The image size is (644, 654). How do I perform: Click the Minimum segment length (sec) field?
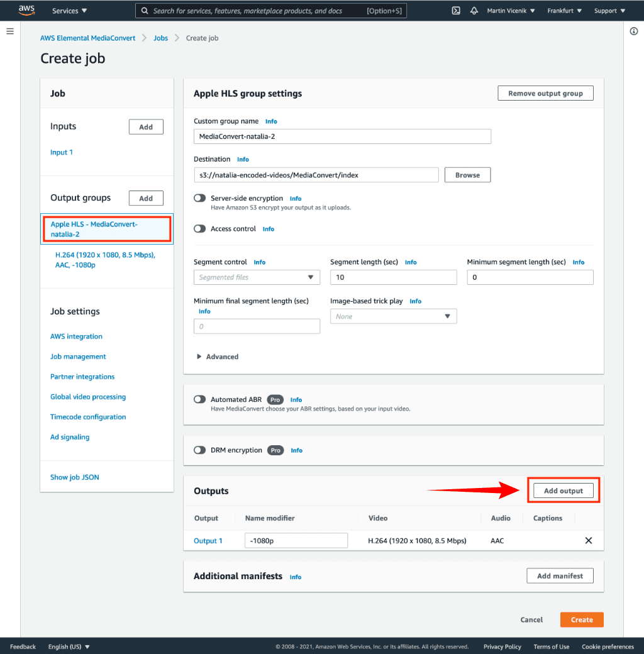(530, 277)
